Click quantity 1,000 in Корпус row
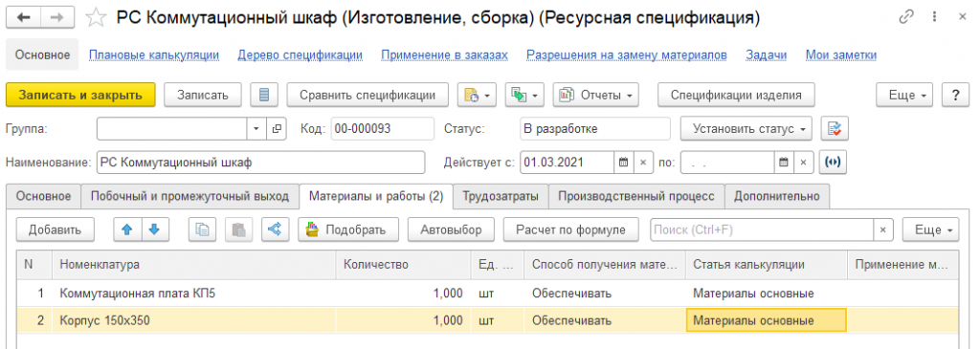Screen dimensions: 980x349 (403, 320)
